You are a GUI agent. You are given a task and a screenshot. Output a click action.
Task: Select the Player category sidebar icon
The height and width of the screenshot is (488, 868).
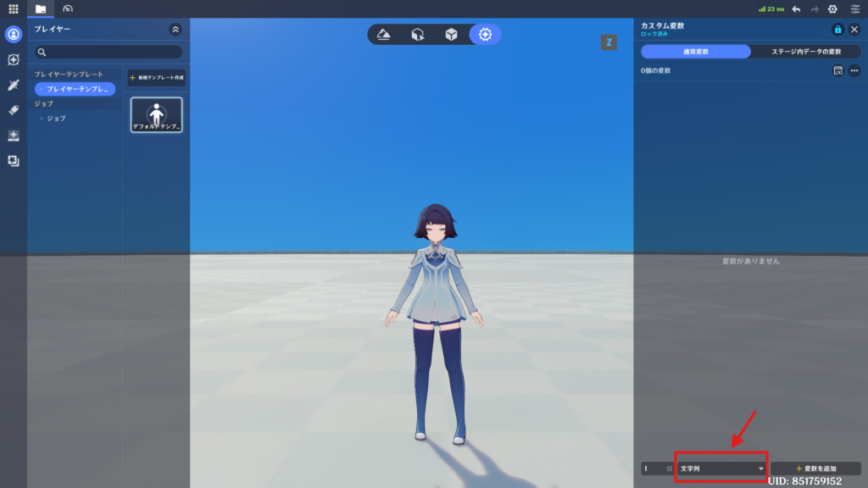click(14, 34)
